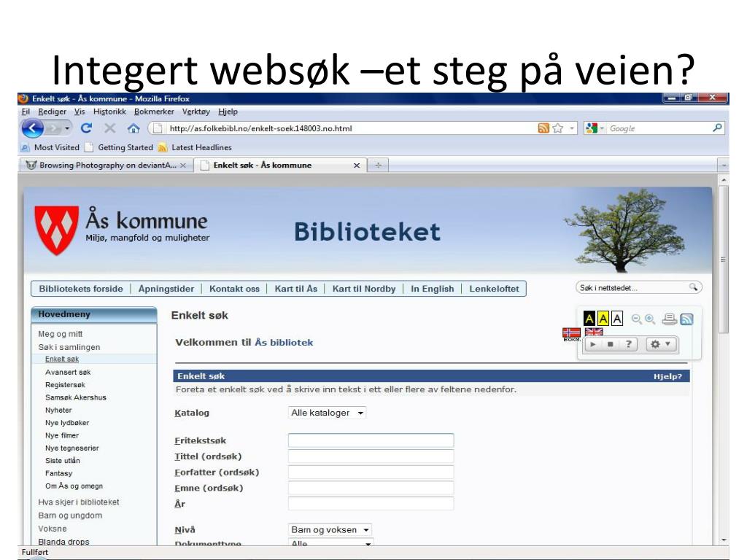Open Avansert søk in the side menu
This screenshot has width=747, height=560.
point(68,372)
